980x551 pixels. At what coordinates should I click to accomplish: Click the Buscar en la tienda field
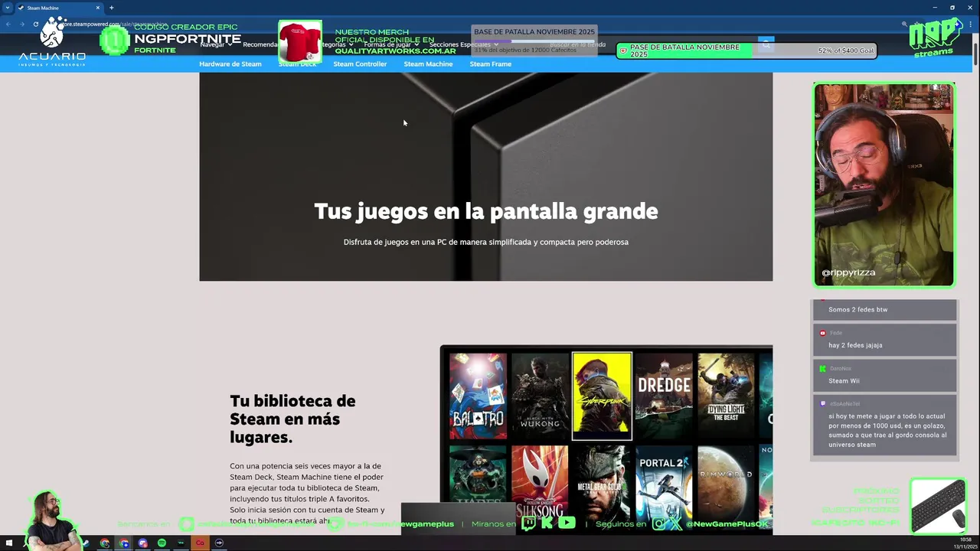click(651, 45)
